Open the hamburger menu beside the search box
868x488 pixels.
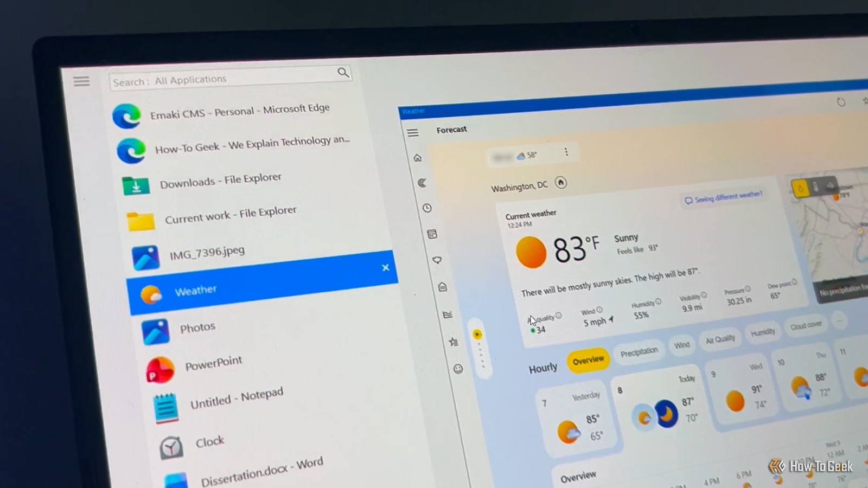tap(81, 81)
